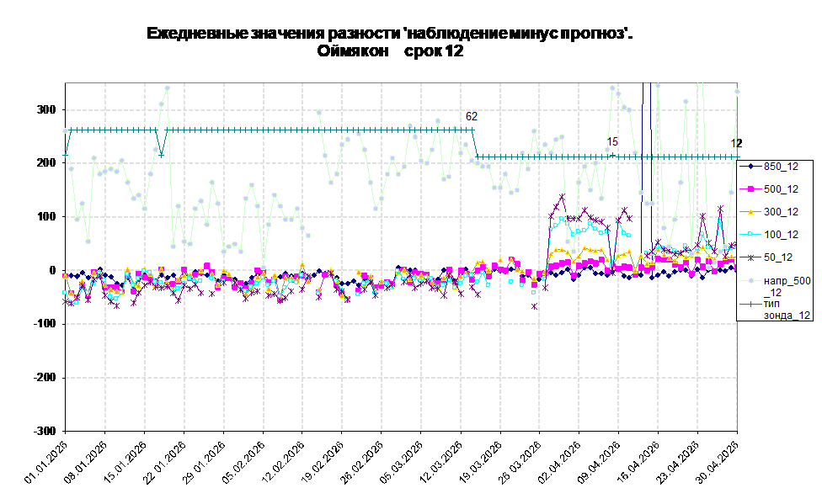822x504 pixels.
Task: Select the 100_12 cyan legend entry
Action: [769, 234]
